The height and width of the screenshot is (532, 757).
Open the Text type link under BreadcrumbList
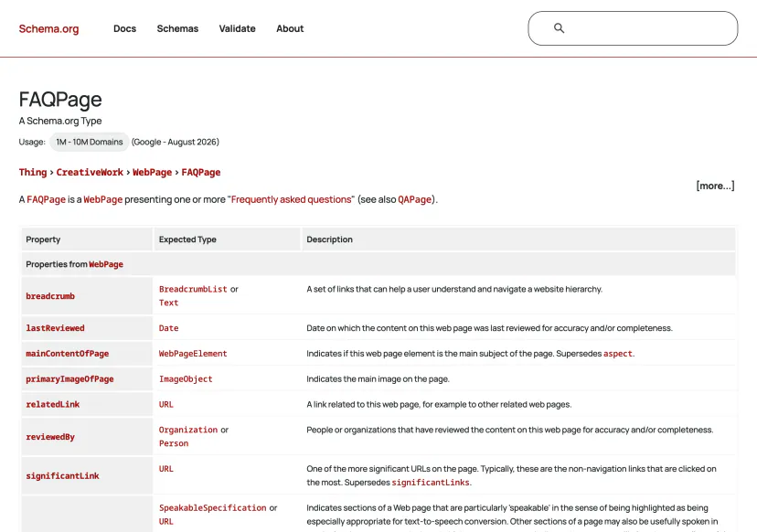point(168,303)
